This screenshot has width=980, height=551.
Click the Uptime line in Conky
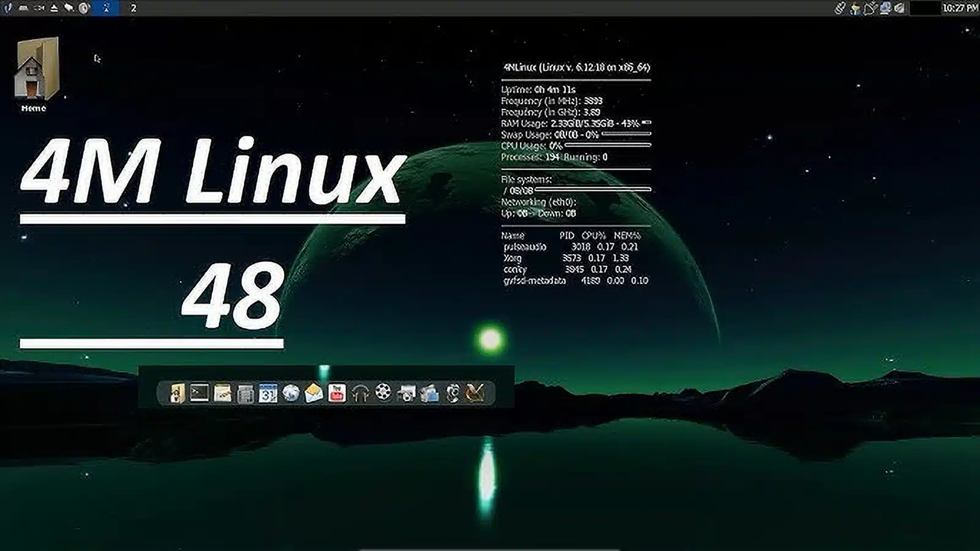click(x=538, y=89)
